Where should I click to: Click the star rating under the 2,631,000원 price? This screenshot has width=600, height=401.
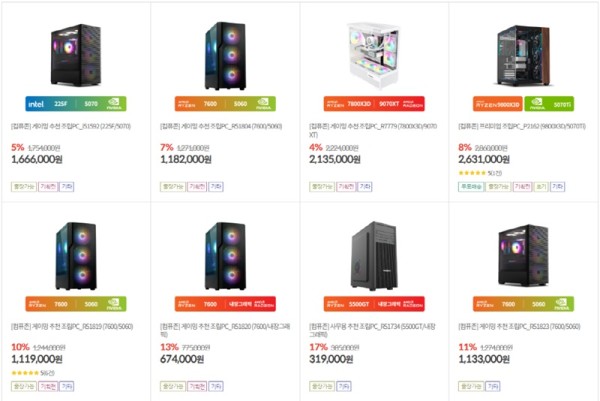tap(471, 172)
